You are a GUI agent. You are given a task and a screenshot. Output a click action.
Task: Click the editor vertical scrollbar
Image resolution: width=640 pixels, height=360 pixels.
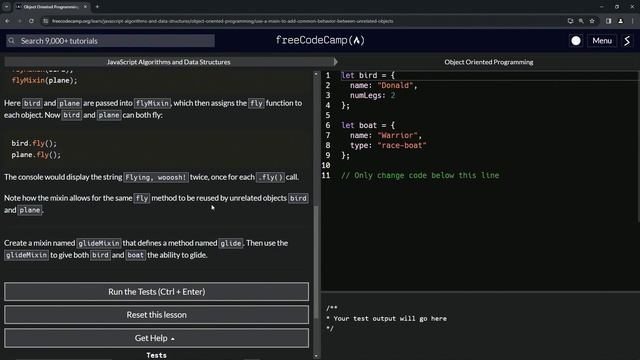pyautogui.click(x=638, y=147)
